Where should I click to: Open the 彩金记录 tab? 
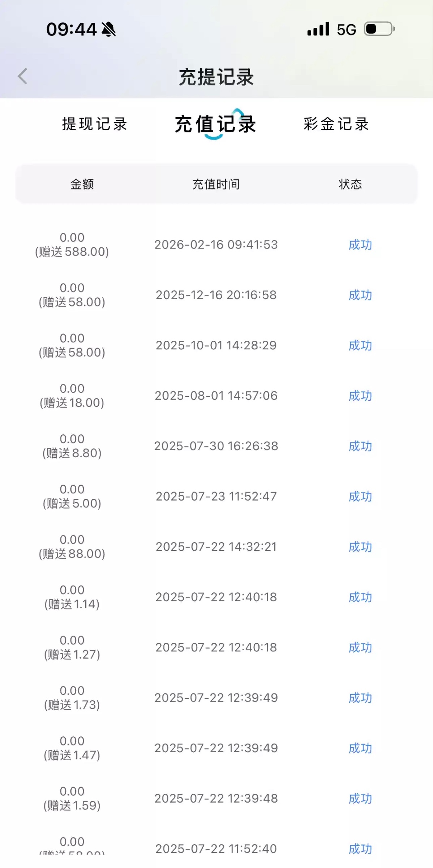[336, 124]
